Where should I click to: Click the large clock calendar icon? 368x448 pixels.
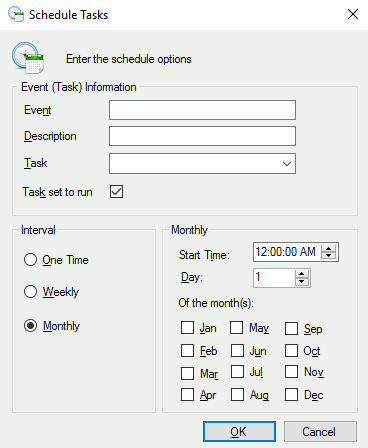coord(28,58)
